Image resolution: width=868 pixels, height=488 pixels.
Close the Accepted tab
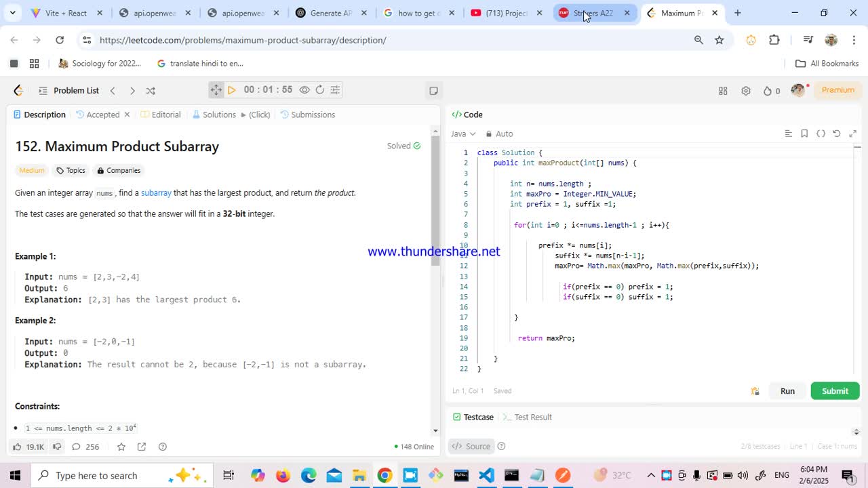(127, 115)
